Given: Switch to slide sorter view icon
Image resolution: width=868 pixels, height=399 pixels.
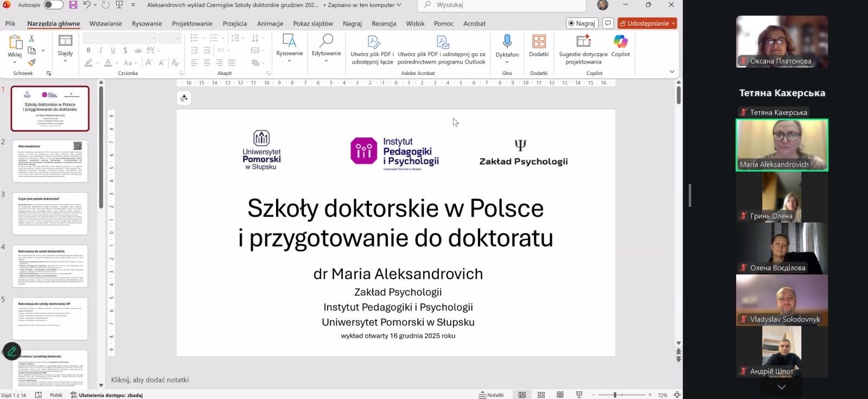Looking at the screenshot, I should pos(541,395).
